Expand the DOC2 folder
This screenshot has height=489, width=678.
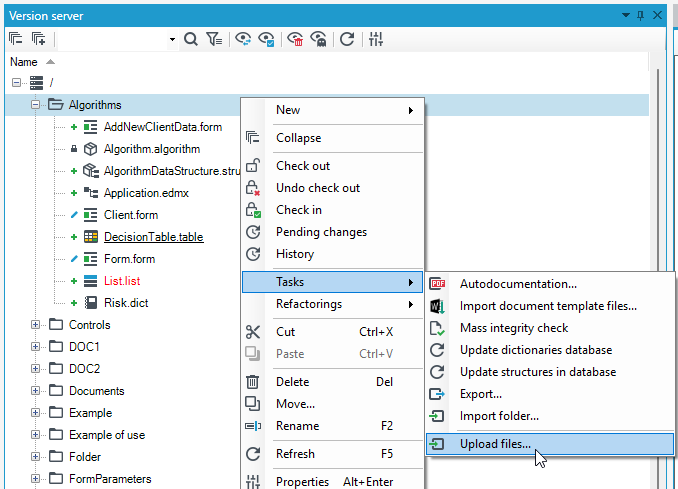click(x=35, y=369)
